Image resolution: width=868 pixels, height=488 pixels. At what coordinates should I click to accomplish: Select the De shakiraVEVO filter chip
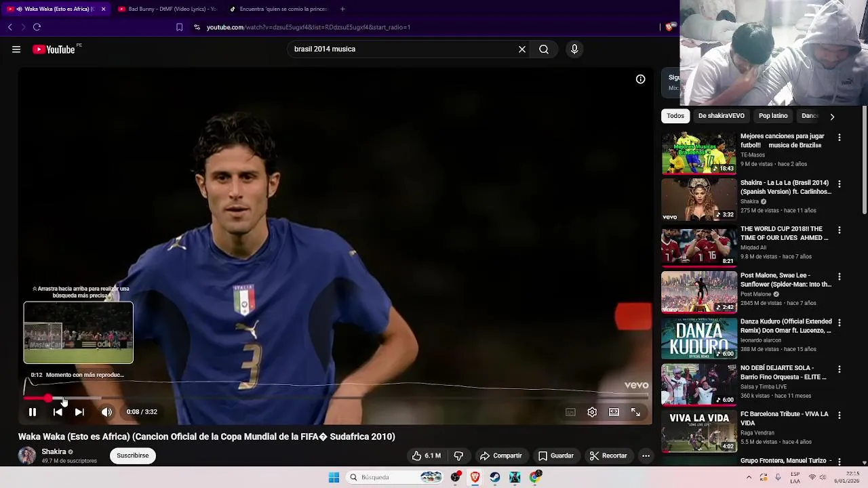(x=721, y=116)
